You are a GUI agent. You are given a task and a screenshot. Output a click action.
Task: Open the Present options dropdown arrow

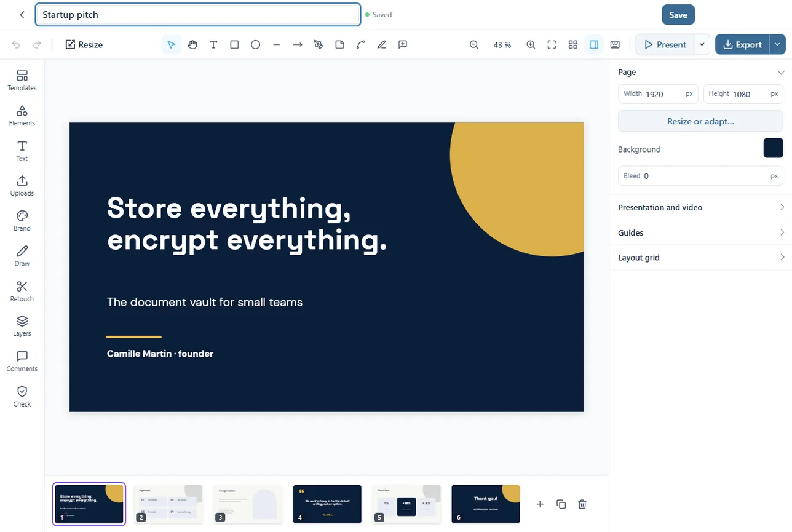point(702,44)
